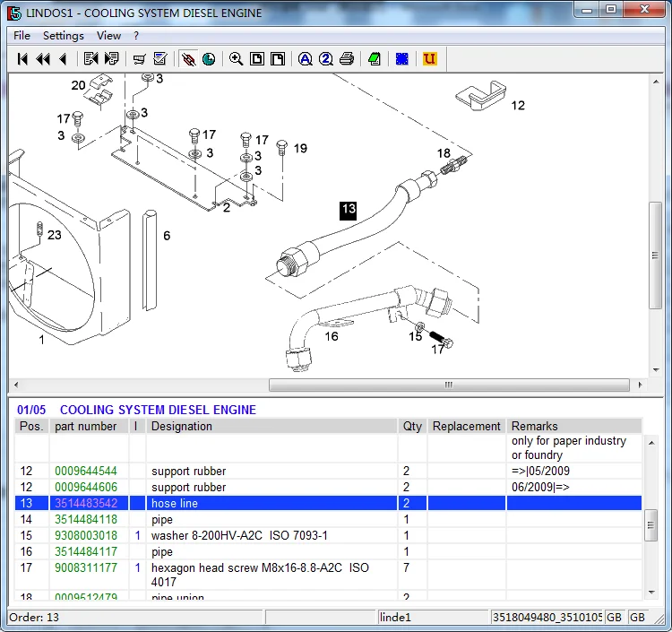Click the diagram horizontal scrollbar left arrow
The width and height of the screenshot is (672, 632).
point(16,385)
